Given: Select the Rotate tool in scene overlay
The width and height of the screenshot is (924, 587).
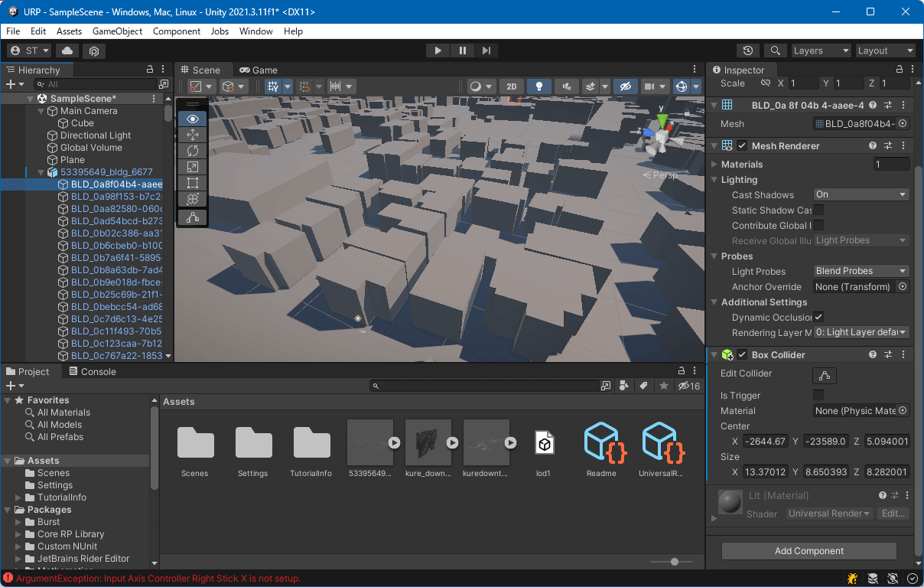Looking at the screenshot, I should pos(192,151).
